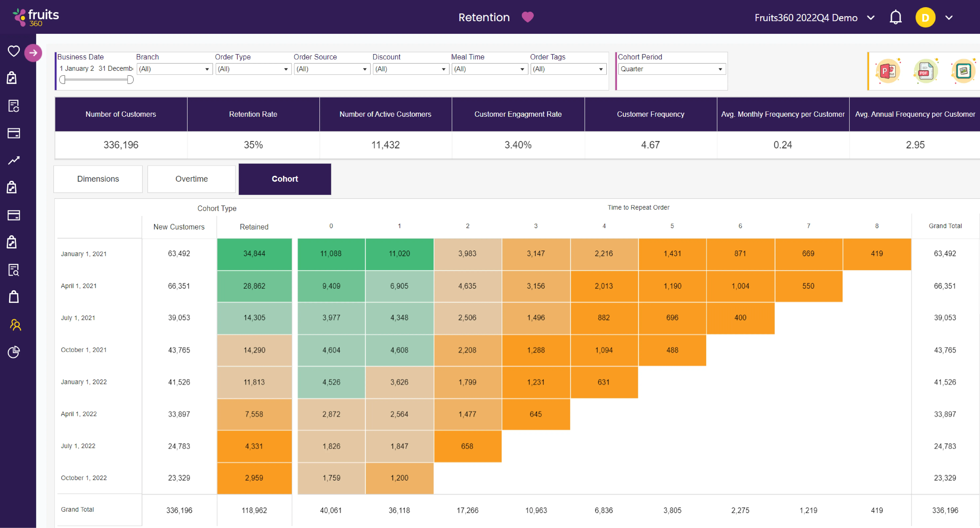
Task: Click the Business Date slider right handle
Action: tap(130, 80)
